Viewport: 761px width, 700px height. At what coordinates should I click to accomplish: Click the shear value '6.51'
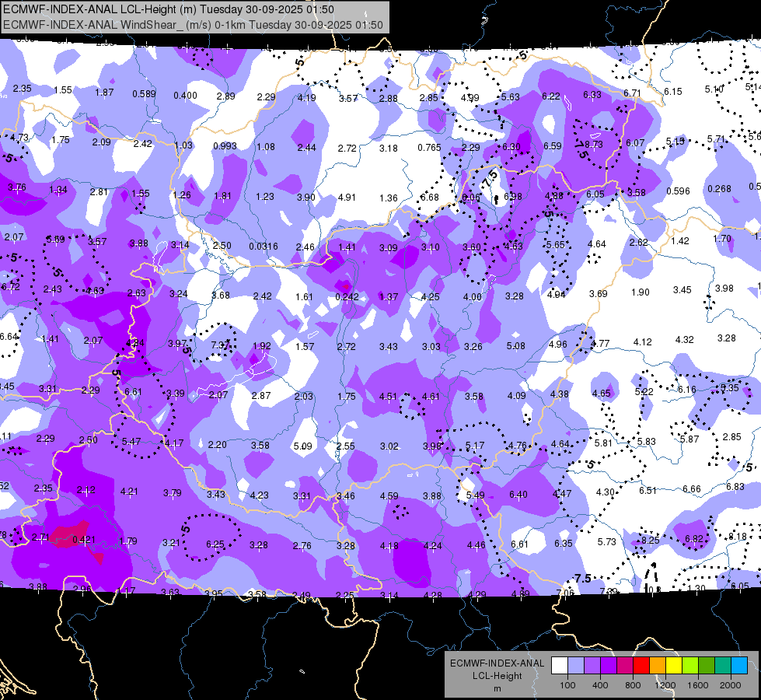coord(648,491)
